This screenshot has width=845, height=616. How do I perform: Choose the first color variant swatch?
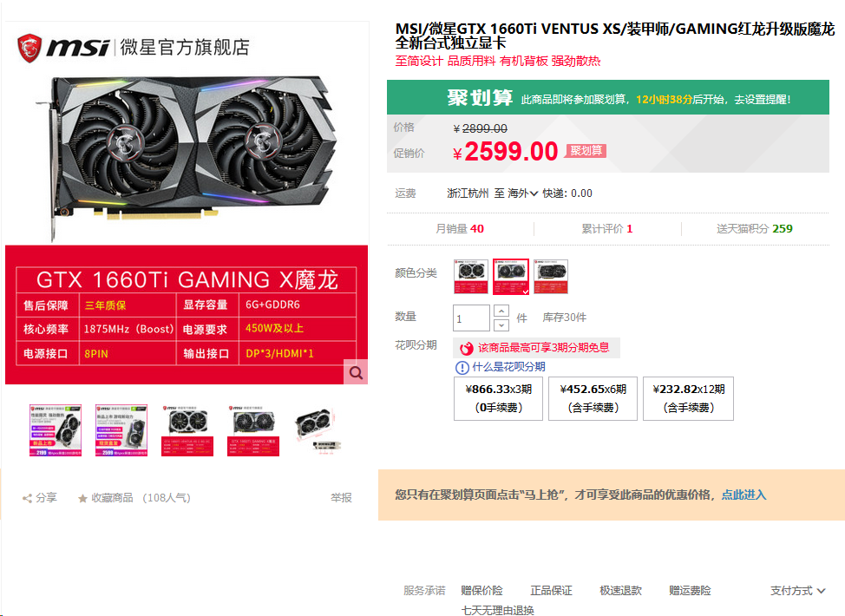471,277
